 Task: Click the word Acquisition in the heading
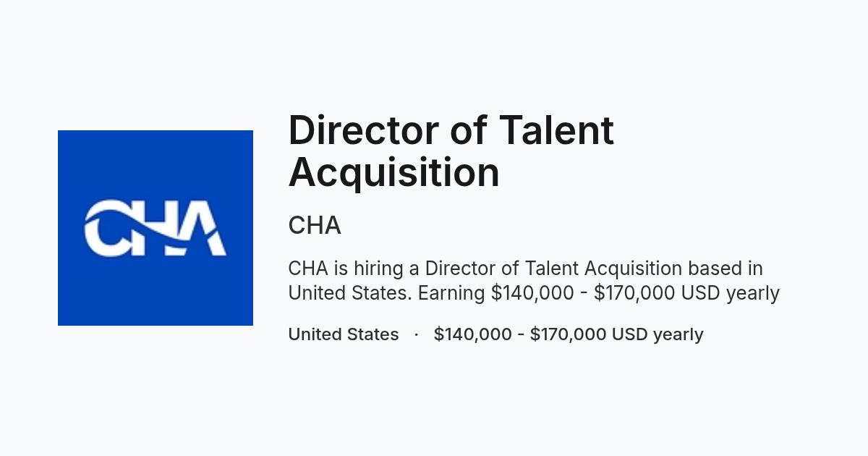pyautogui.click(x=394, y=172)
